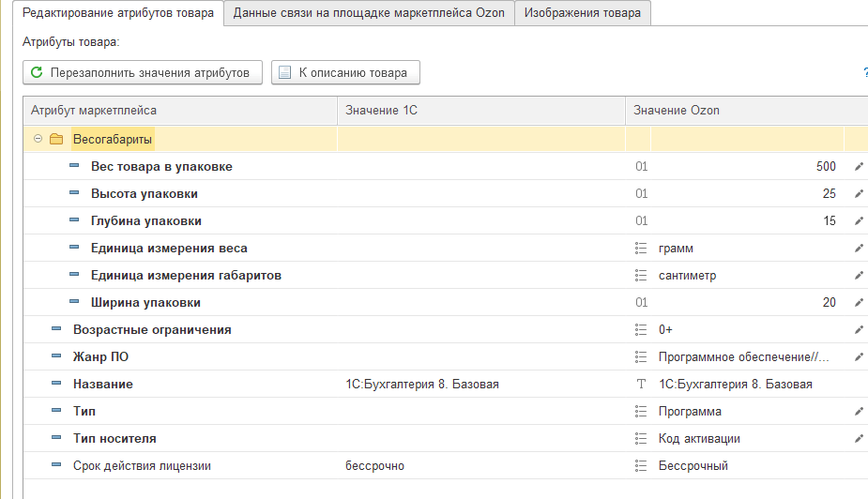The image size is (868, 499).
Task: Edit Глубина упаковки value with pencil icon
Action: click(x=859, y=220)
